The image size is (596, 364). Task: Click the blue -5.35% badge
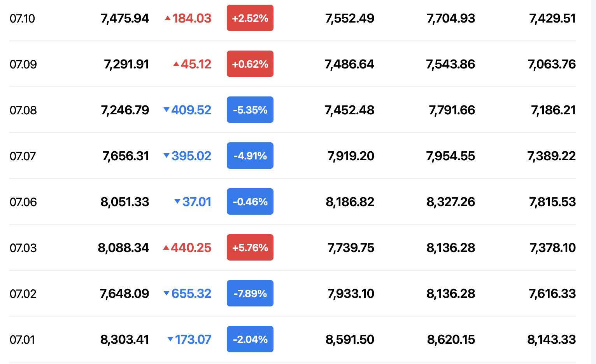pyautogui.click(x=250, y=110)
